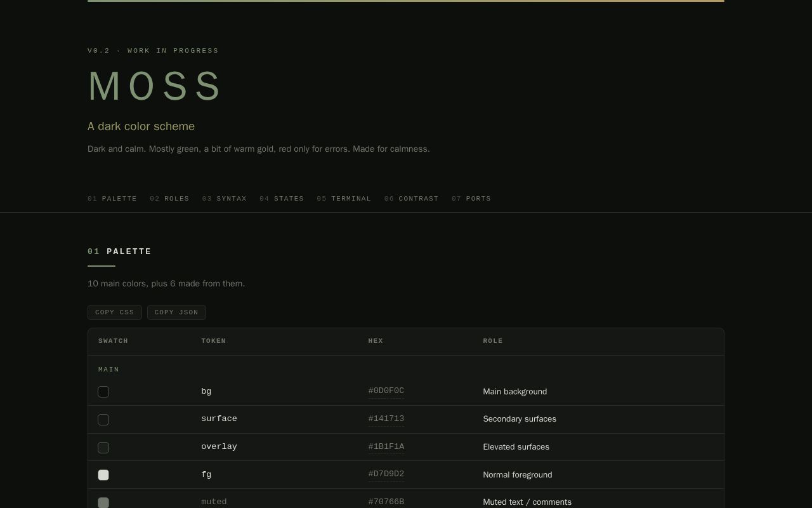
Task: Open the 03 Syntax nav link
Action: coord(225,199)
